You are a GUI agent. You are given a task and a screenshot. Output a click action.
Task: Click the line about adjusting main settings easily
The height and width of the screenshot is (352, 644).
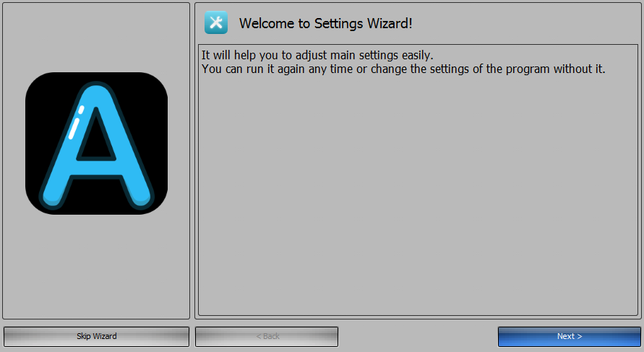[317, 55]
